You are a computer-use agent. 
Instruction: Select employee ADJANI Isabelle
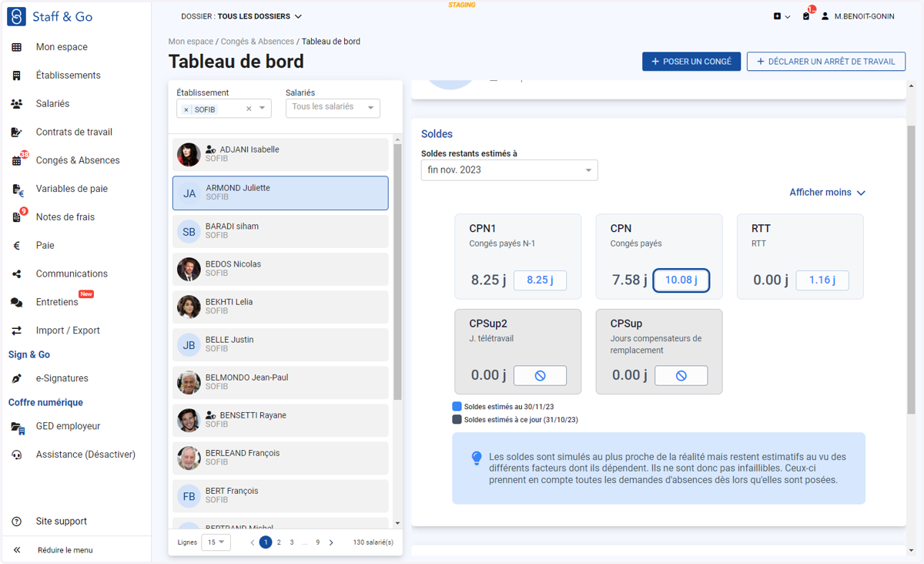pyautogui.click(x=280, y=155)
